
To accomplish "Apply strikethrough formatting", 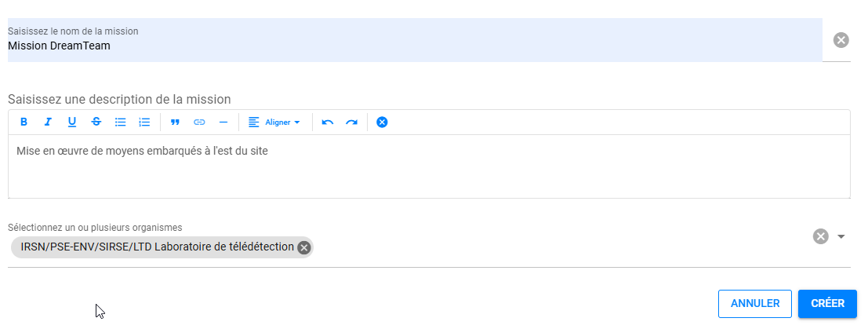I will (96, 122).
